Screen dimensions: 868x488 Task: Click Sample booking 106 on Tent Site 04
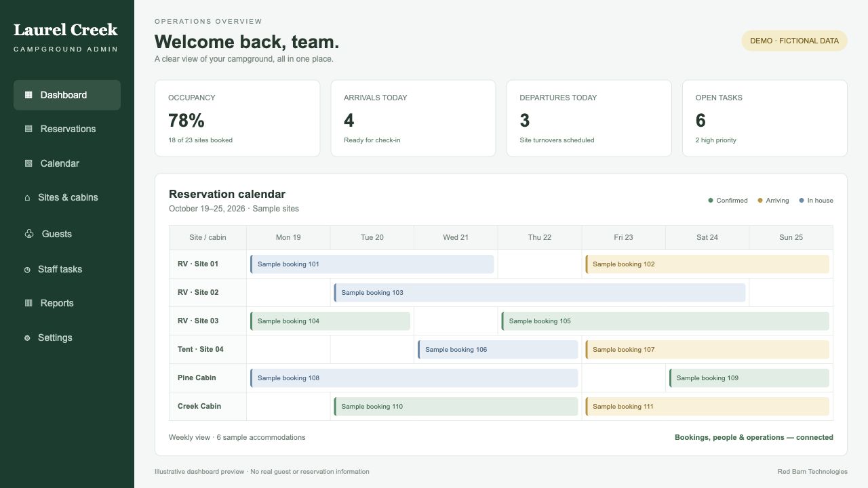498,350
